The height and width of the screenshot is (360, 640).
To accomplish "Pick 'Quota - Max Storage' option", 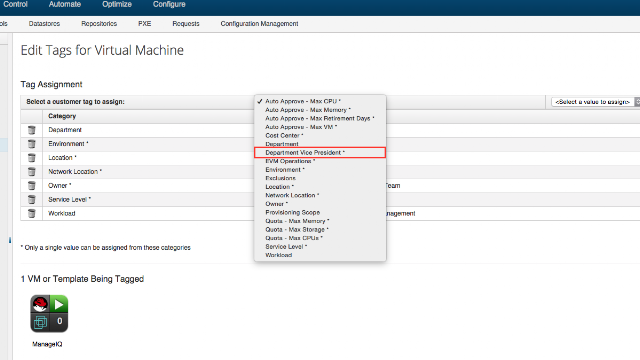I will tap(320, 230).
